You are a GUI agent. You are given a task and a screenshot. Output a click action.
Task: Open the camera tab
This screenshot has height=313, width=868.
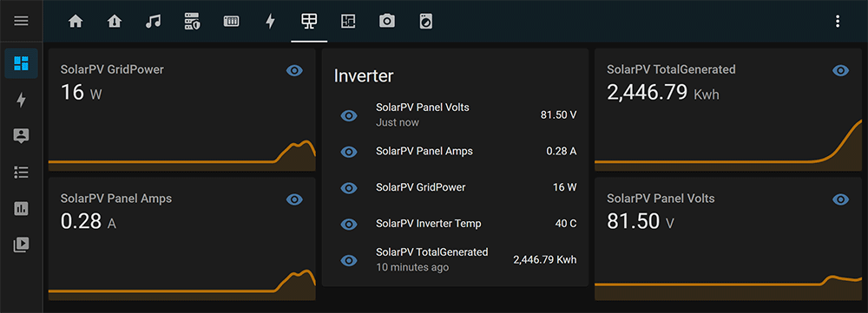point(387,21)
